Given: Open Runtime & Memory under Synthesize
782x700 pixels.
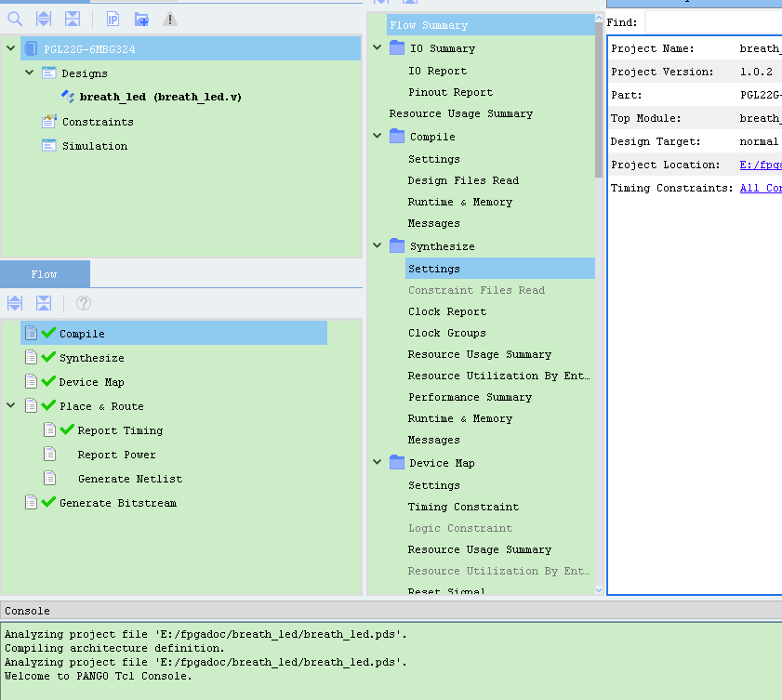Looking at the screenshot, I should 460,419.
